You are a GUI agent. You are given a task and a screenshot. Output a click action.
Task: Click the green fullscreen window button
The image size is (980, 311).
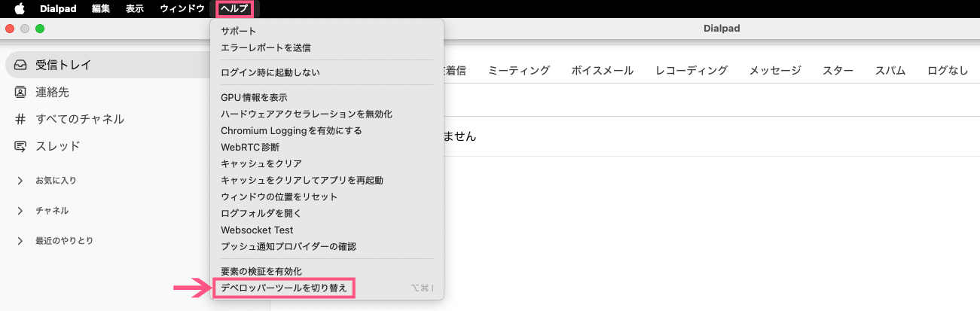pos(40,29)
